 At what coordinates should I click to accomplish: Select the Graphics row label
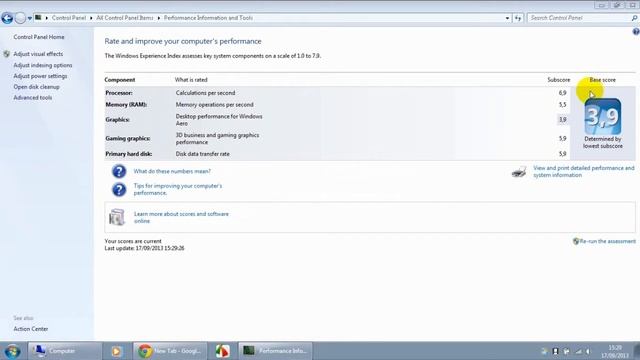118,120
